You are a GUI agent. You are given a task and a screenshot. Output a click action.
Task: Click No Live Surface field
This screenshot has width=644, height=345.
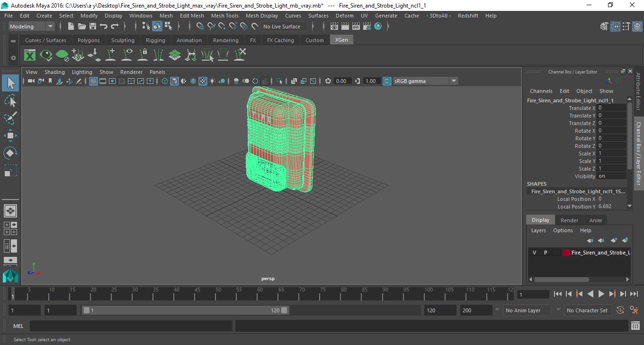pyautogui.click(x=285, y=27)
